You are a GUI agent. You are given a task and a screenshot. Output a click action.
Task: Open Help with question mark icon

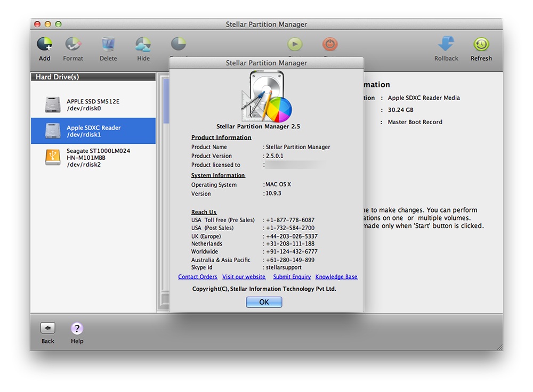(77, 329)
